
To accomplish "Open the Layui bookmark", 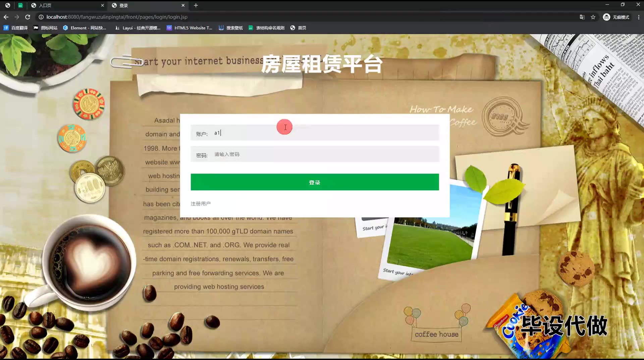I will 138,28.
